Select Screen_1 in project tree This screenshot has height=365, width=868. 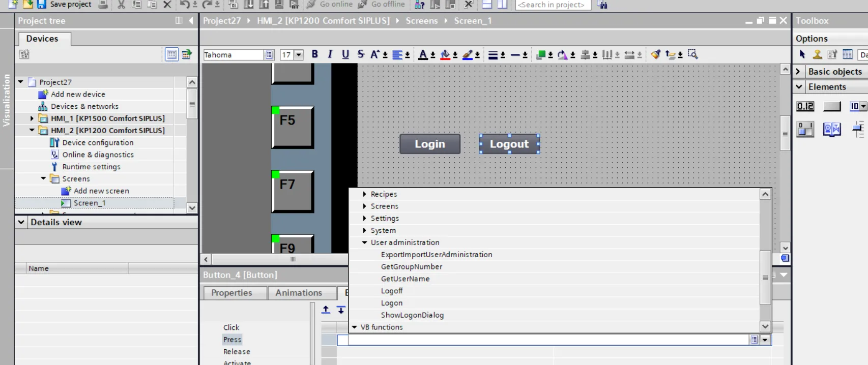coord(90,203)
